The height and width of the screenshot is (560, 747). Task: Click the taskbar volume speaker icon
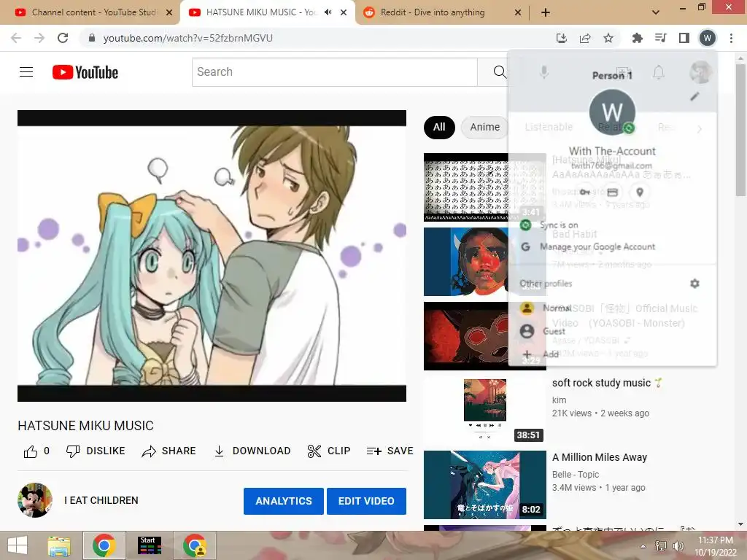click(x=678, y=546)
